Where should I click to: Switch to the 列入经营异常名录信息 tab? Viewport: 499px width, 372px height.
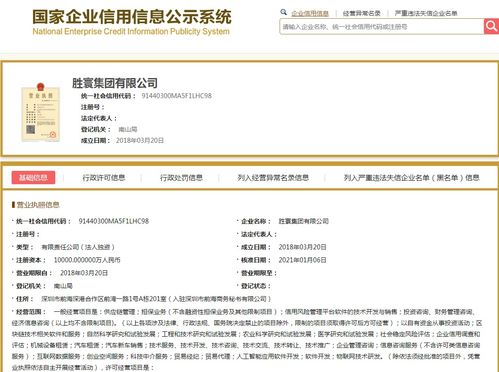click(x=273, y=178)
